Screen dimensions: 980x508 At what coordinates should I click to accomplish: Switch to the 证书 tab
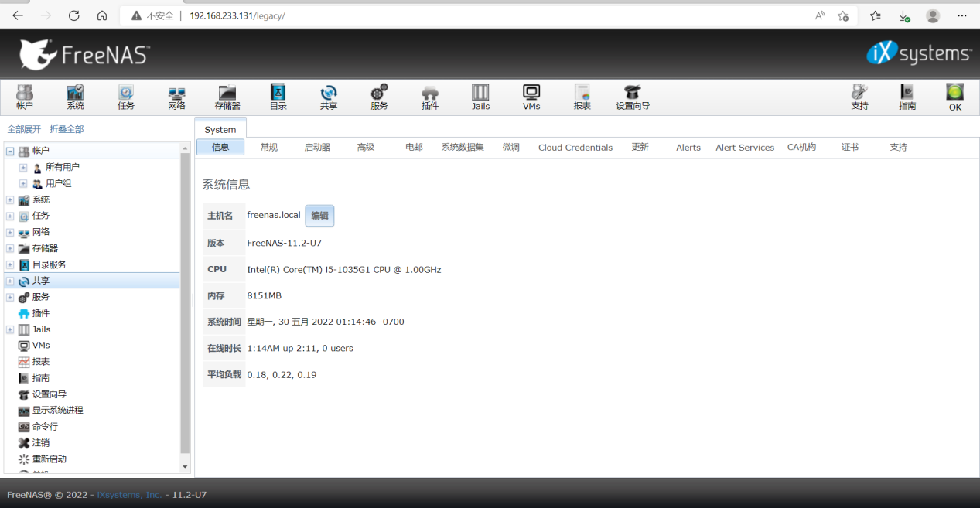pos(850,147)
